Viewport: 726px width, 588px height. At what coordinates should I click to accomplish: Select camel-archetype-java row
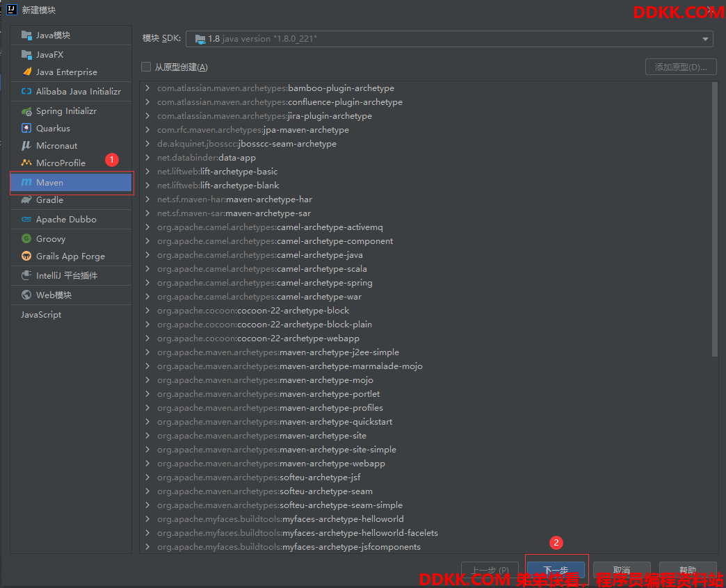pos(426,255)
